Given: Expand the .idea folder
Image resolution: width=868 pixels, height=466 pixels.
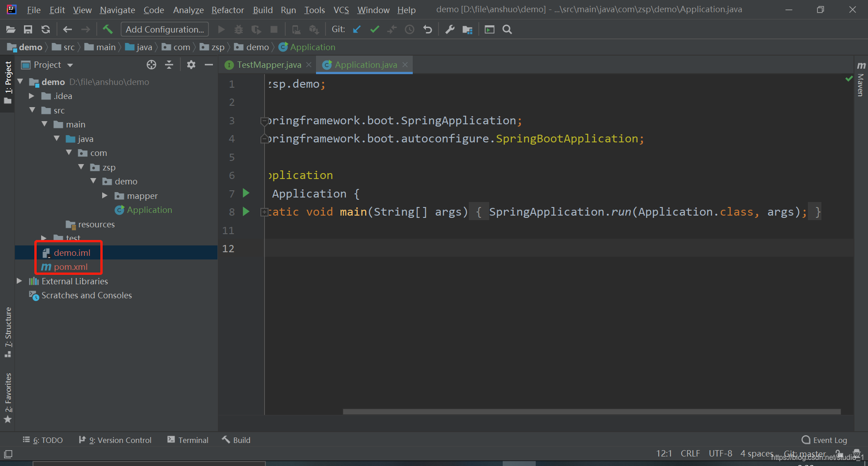Looking at the screenshot, I should pos(32,96).
